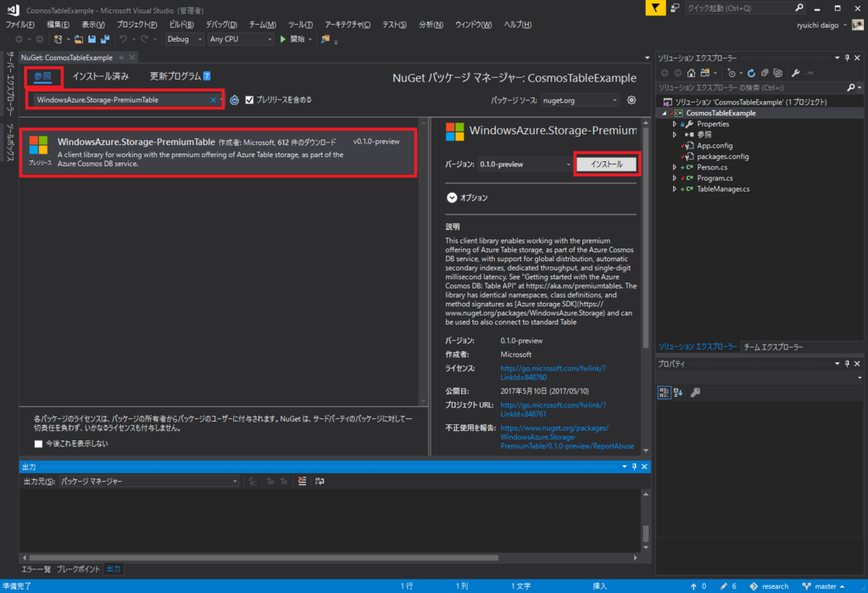Select App.config in Solution Explorer
Image resolution: width=868 pixels, height=593 pixels.
pyautogui.click(x=714, y=146)
